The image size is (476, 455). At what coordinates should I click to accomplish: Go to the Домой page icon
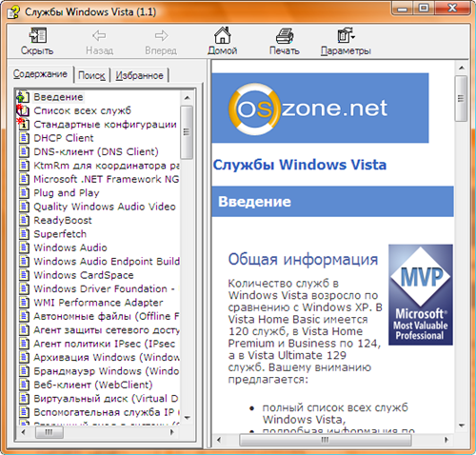tap(222, 35)
